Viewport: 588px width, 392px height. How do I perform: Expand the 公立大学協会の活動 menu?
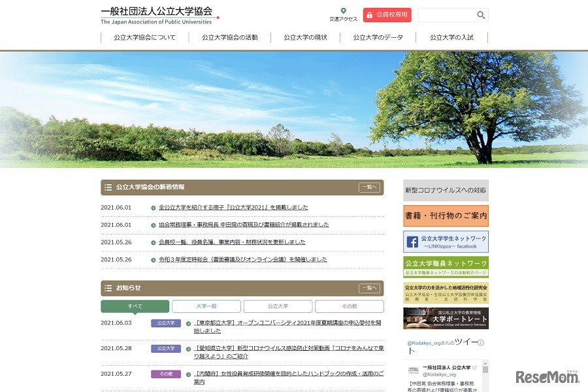pyautogui.click(x=229, y=37)
